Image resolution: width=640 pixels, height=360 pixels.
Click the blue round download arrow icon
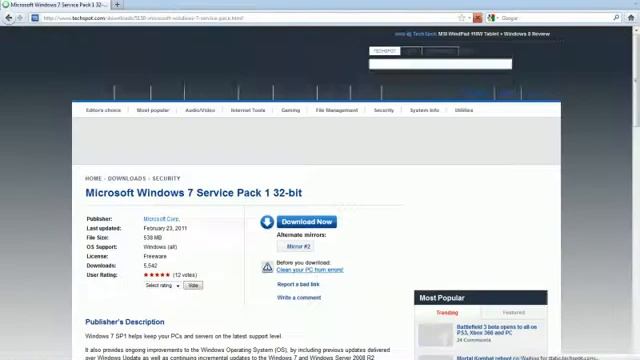[x=267, y=222]
